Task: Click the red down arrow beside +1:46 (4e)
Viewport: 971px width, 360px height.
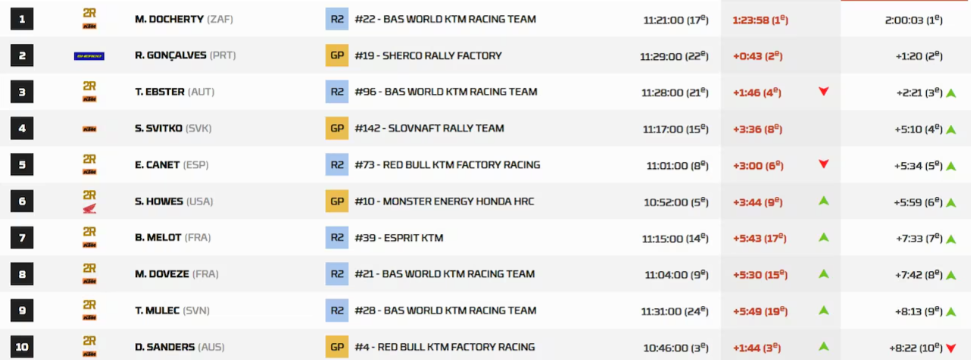Action: pyautogui.click(x=824, y=92)
